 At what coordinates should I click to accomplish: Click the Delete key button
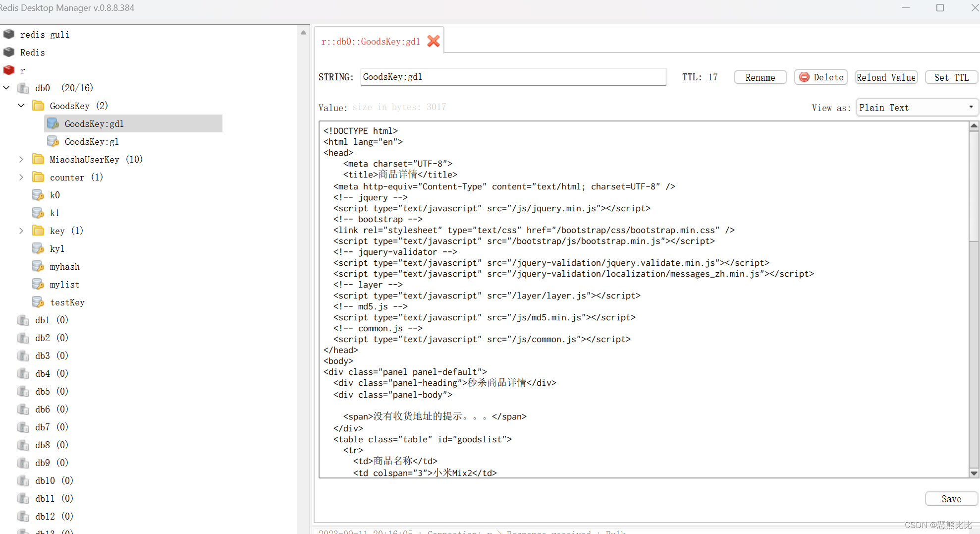click(x=821, y=77)
